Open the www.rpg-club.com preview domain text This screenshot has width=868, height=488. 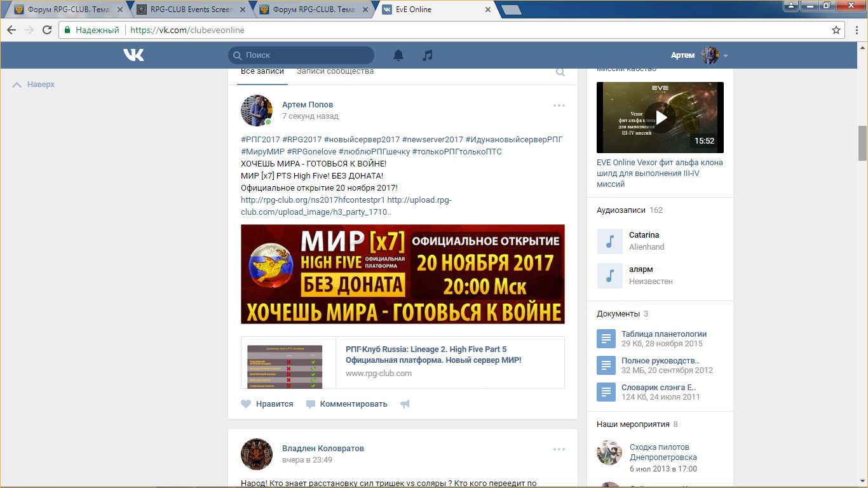click(x=379, y=374)
